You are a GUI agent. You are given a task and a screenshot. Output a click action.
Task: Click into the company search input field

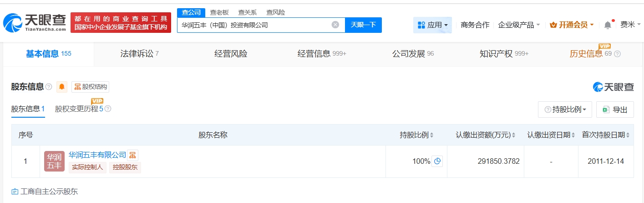[x=253, y=25]
